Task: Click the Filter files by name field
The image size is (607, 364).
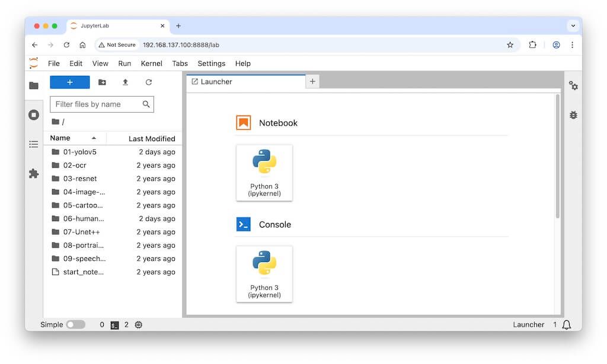Action: point(96,104)
